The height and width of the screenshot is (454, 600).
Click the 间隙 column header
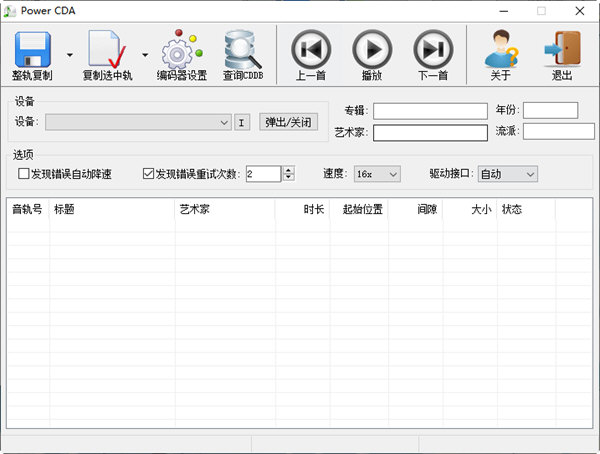(x=416, y=209)
